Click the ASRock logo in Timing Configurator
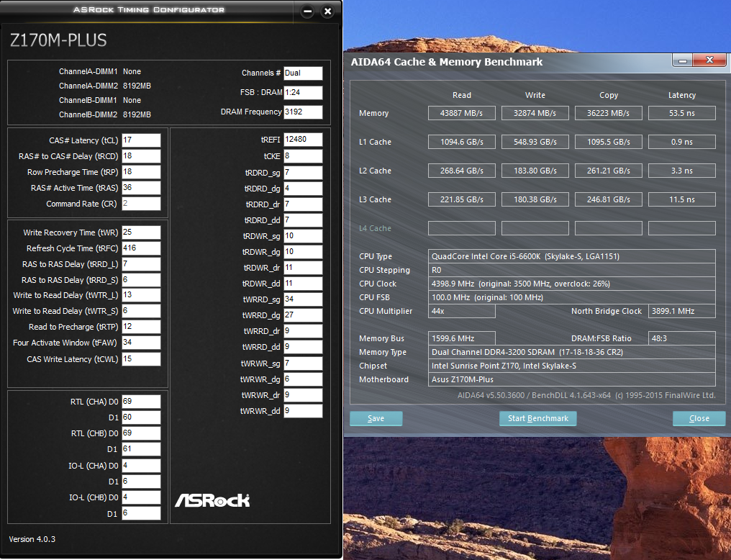The width and height of the screenshot is (731, 560). tap(212, 500)
